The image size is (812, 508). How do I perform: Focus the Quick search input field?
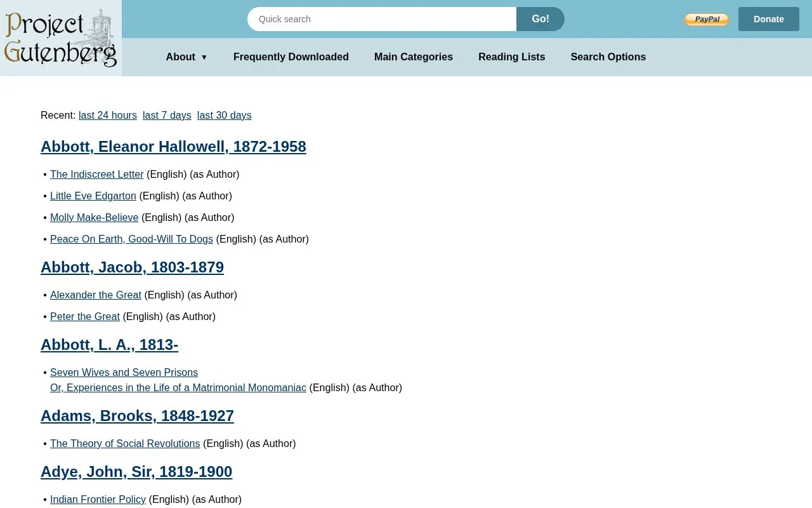pyautogui.click(x=382, y=19)
